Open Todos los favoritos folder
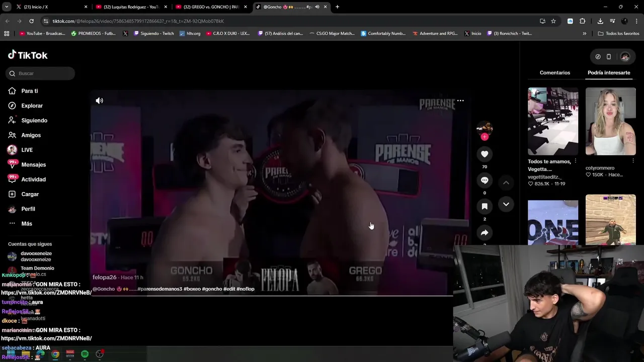This screenshot has width=644, height=362. (x=618, y=34)
